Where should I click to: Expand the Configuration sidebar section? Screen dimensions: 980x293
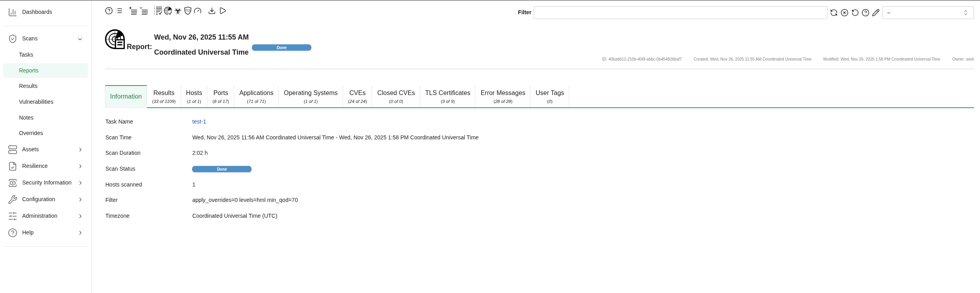coord(80,200)
